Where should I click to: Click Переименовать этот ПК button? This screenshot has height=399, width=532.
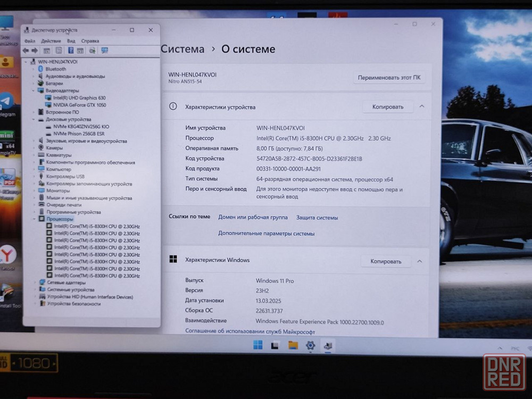(389, 78)
